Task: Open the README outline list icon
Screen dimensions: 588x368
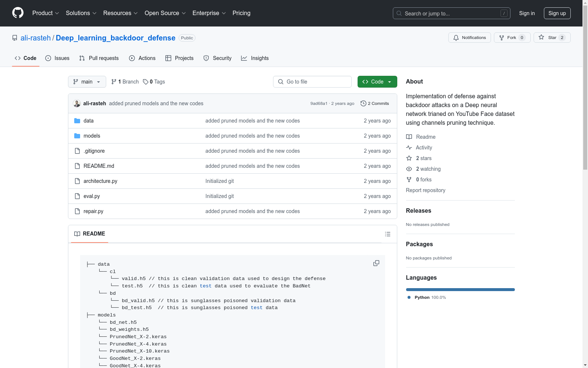Action: point(387,234)
